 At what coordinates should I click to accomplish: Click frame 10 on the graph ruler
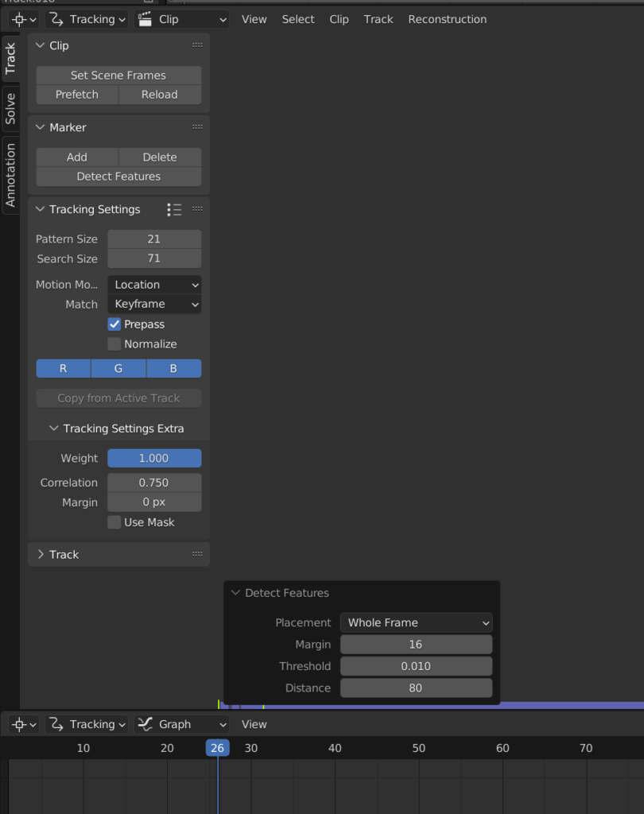pos(83,748)
